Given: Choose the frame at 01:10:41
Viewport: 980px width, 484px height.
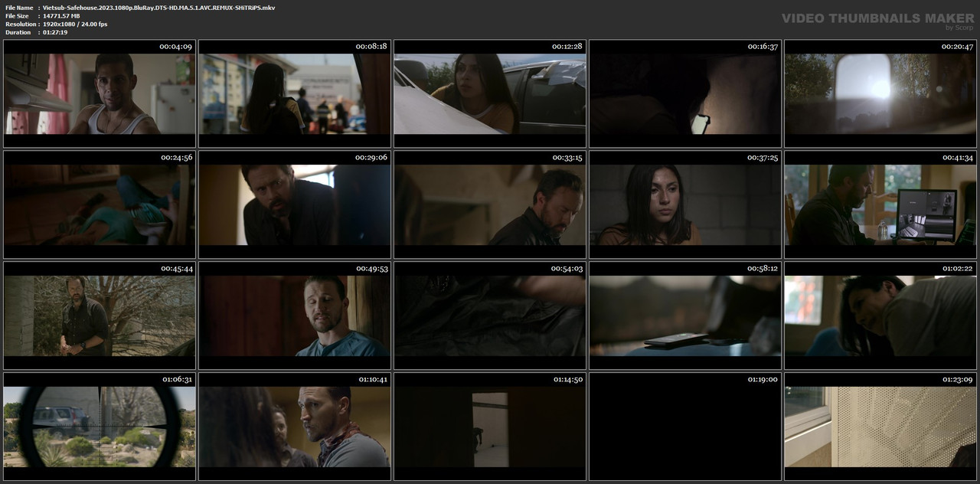Looking at the screenshot, I should pos(295,427).
